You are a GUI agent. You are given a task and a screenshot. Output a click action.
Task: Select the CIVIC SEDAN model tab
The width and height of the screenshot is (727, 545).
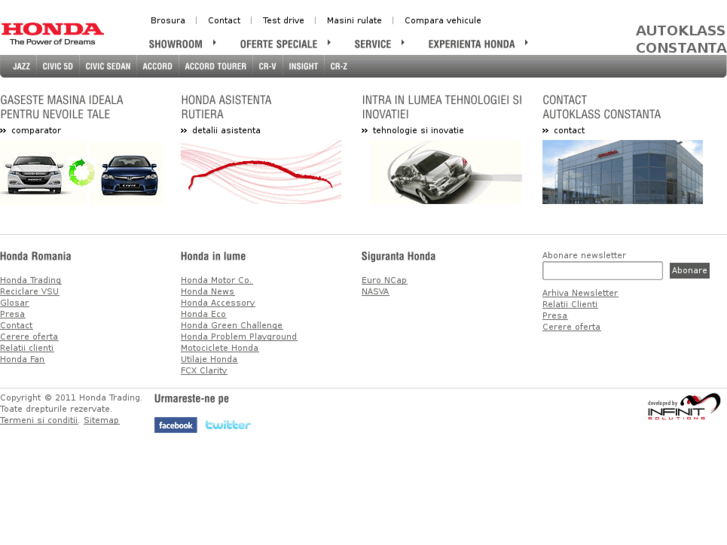pos(108,66)
